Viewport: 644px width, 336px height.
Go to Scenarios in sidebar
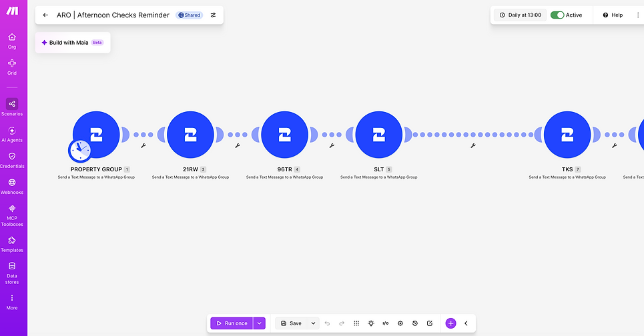pos(12,107)
